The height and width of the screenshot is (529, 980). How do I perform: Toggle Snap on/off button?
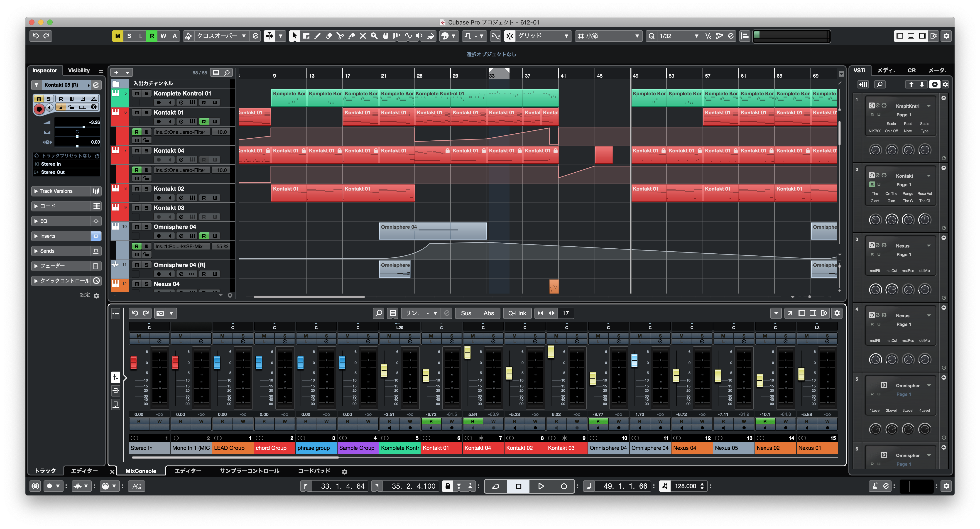[510, 36]
